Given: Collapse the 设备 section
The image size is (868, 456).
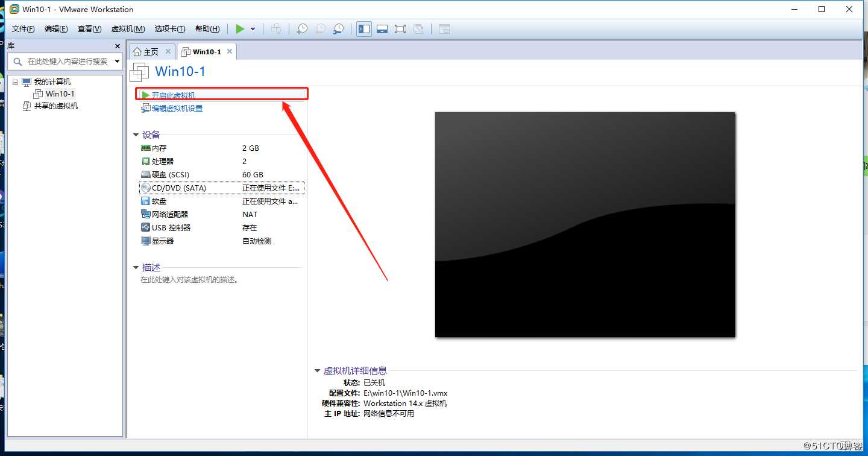Looking at the screenshot, I should click(136, 135).
